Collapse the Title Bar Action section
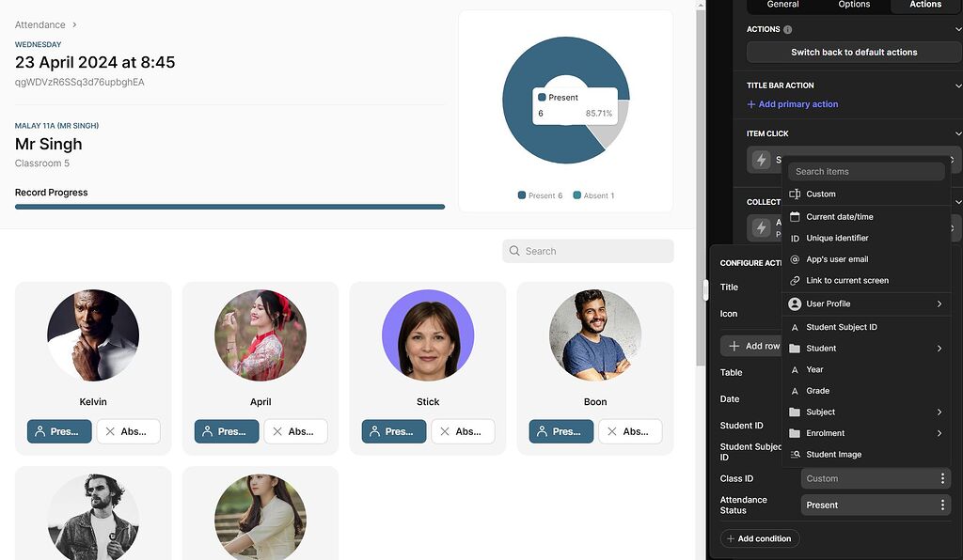963x560 pixels. click(956, 85)
